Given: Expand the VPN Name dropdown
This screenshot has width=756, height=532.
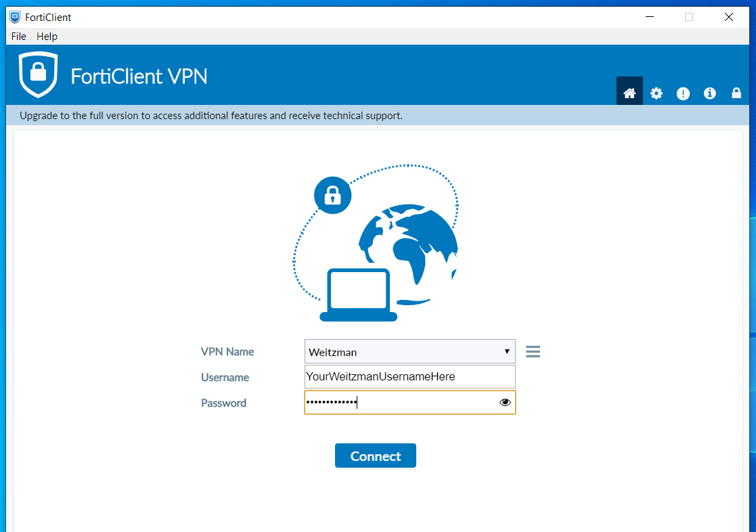Looking at the screenshot, I should (x=410, y=351).
